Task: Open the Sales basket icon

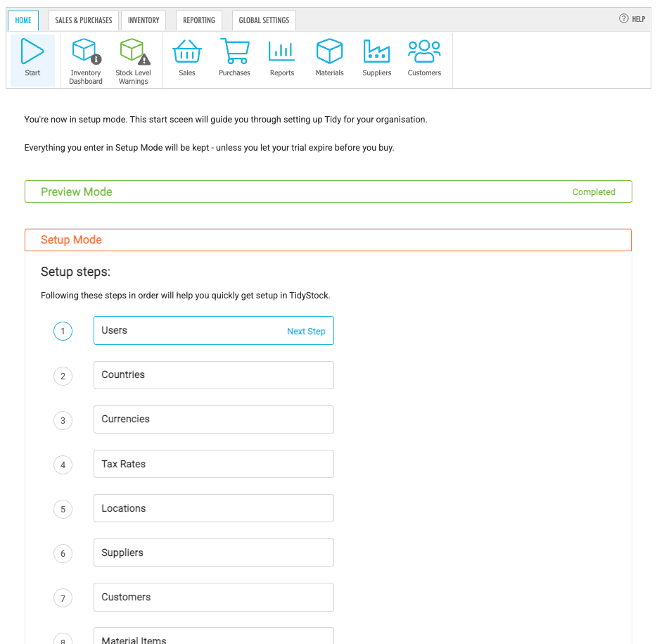Action: [187, 51]
